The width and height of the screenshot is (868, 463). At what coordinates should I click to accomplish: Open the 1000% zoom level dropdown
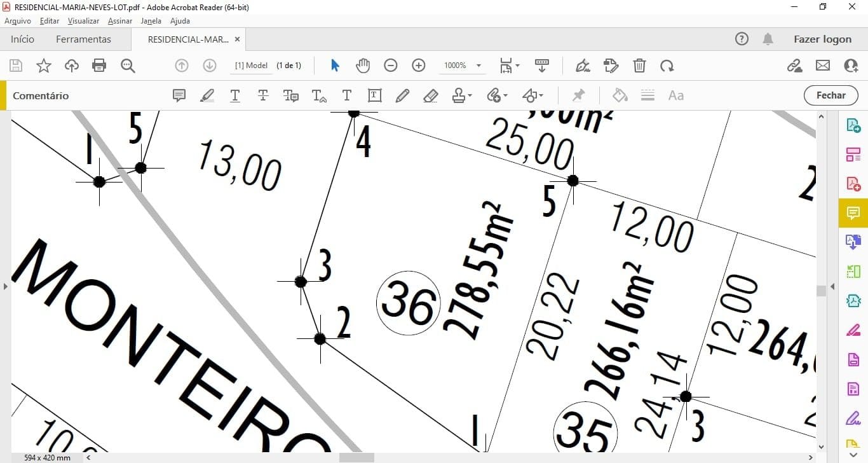click(478, 66)
